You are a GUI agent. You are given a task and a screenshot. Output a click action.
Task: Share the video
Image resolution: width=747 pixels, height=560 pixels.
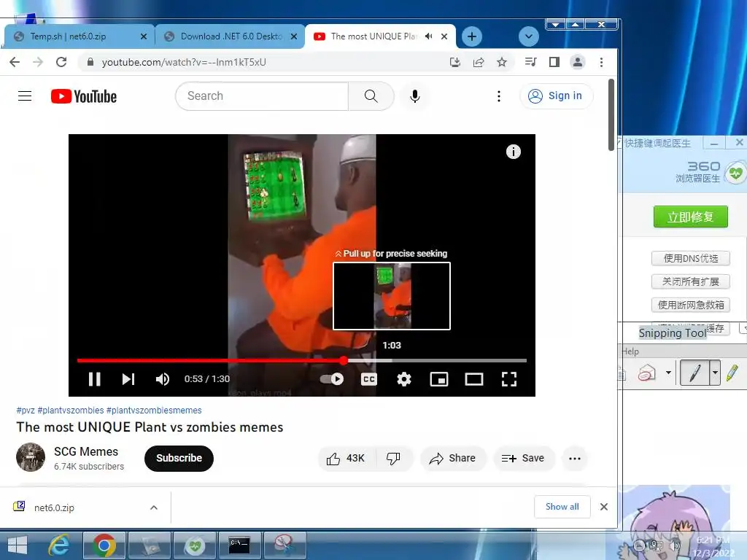(x=453, y=459)
